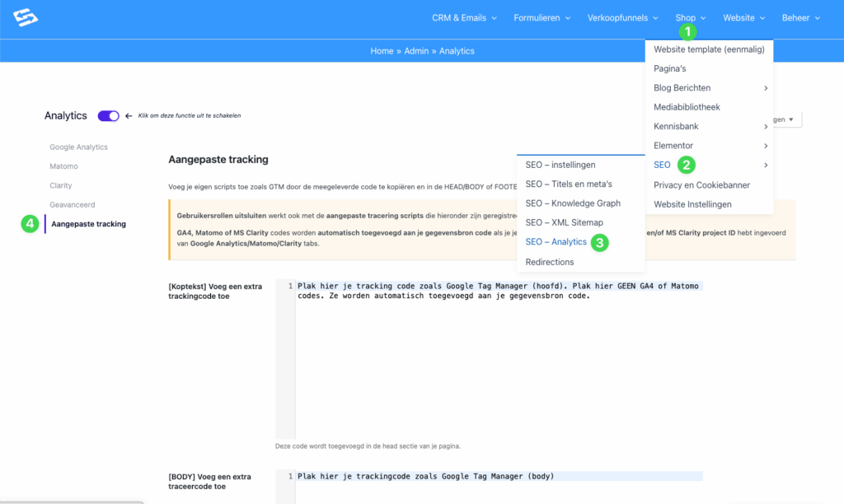This screenshot has height=504, width=844.
Task: Click the Admin breadcrumb link
Action: point(416,51)
